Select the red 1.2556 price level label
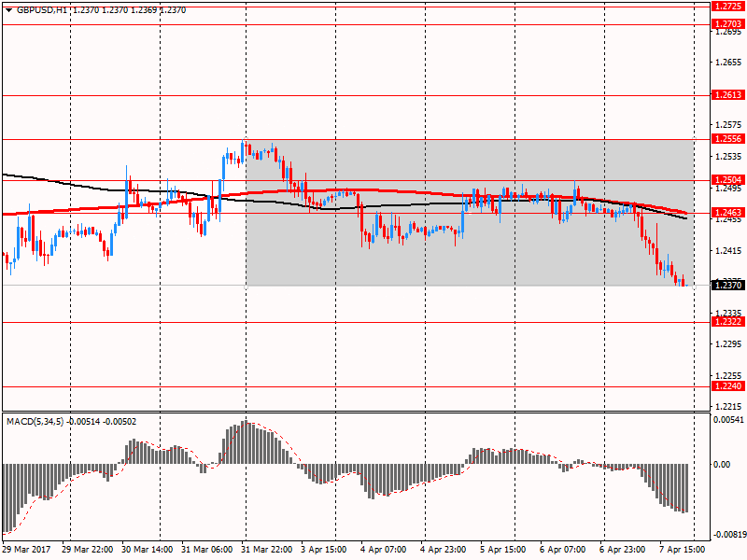Viewport: 747px width, 560px height. 728,138
